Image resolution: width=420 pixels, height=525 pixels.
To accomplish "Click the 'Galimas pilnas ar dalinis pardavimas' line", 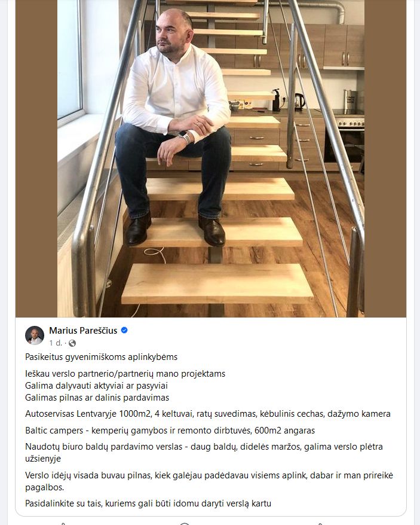I will click(97, 398).
